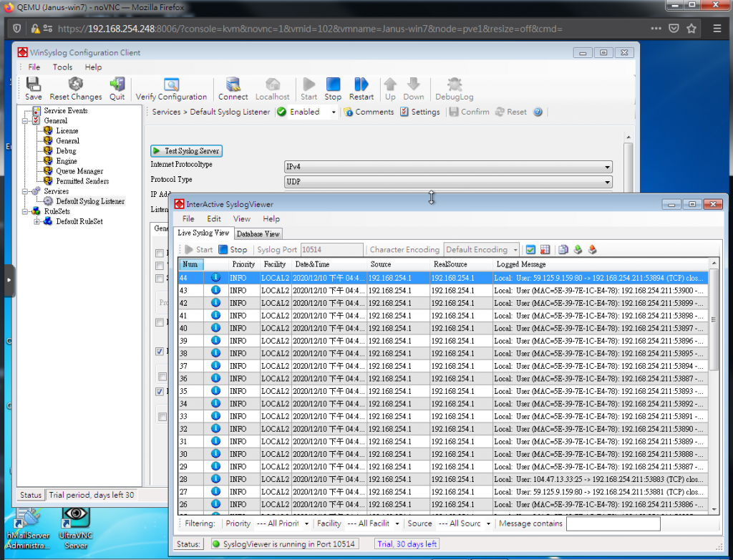Select the Permitted Senders tree item
Viewport: 733px width, 560px height.
82,181
